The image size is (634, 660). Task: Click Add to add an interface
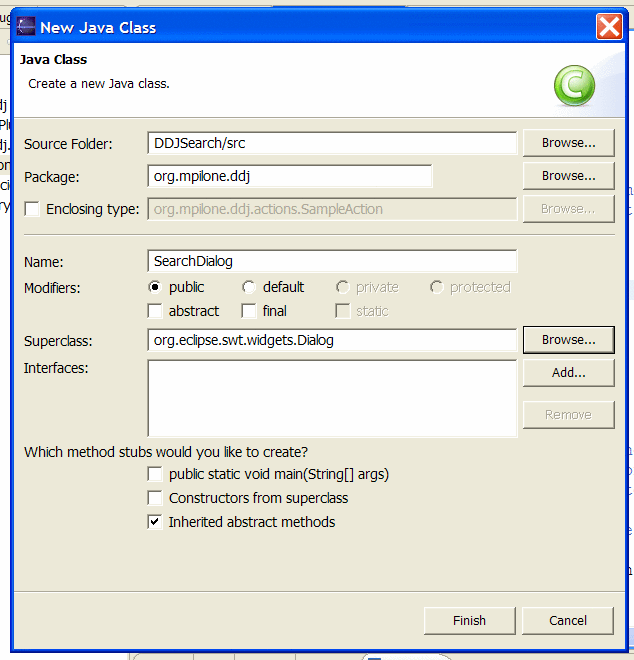(568, 372)
